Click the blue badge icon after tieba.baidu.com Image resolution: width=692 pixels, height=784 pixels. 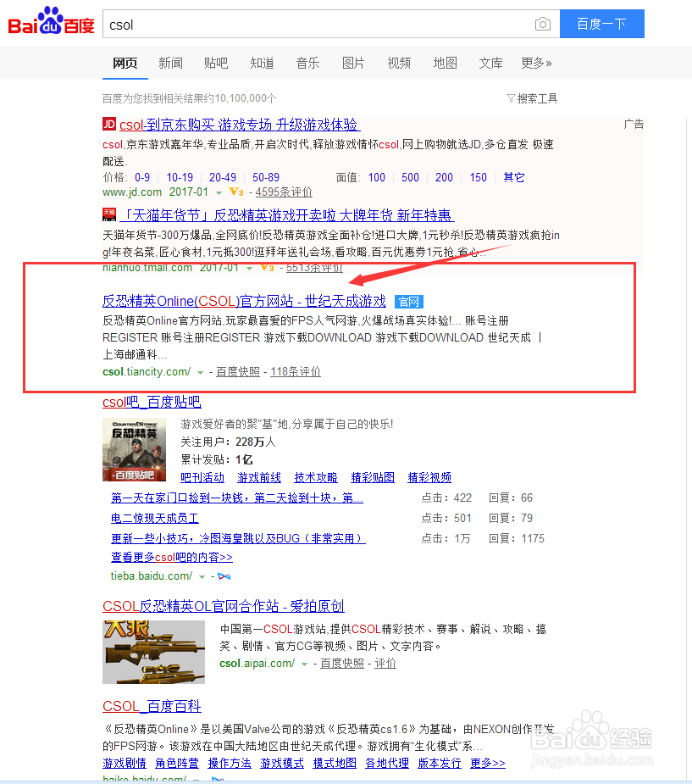point(224,575)
